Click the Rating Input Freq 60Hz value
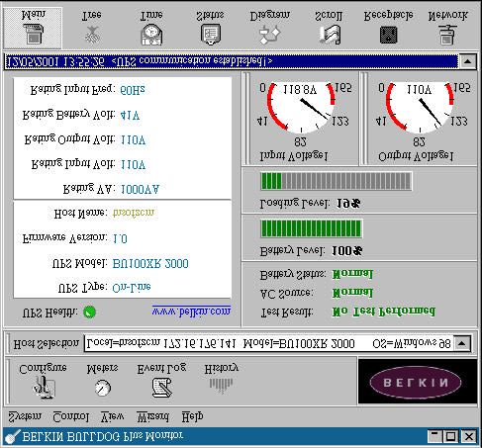 pyautogui.click(x=133, y=90)
